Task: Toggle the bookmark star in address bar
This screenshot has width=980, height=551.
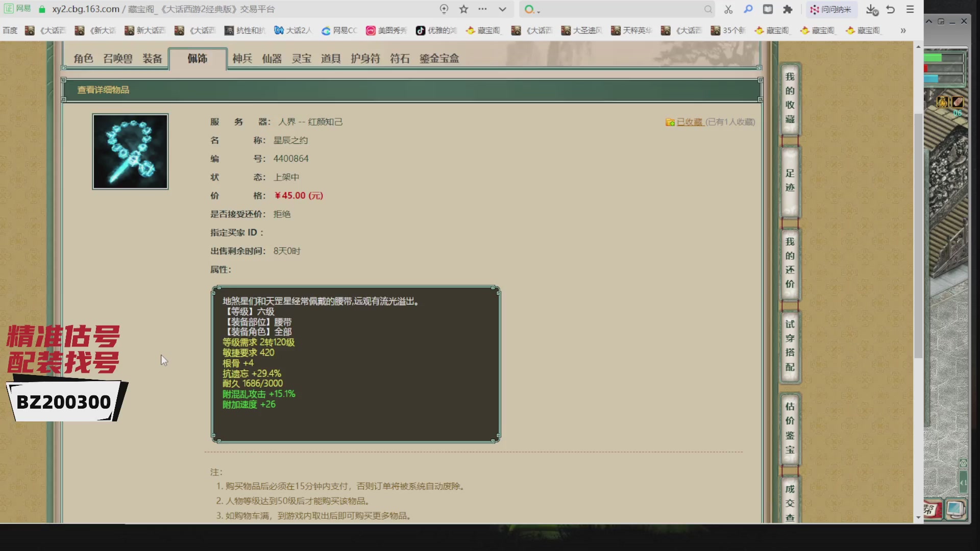Action: (463, 9)
